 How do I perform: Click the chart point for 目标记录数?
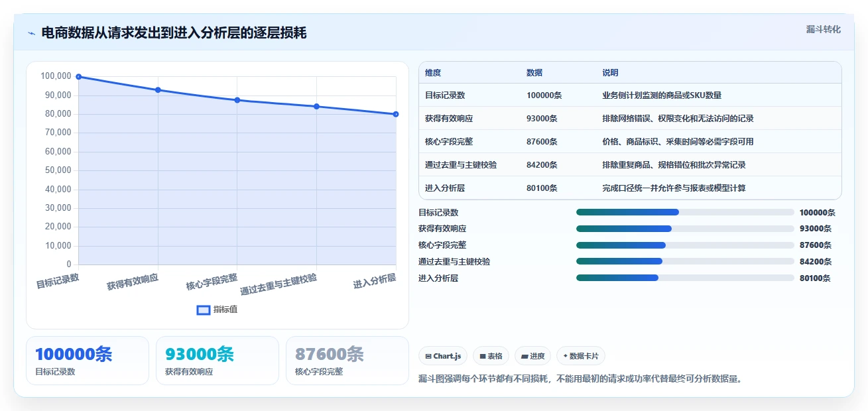tap(79, 77)
